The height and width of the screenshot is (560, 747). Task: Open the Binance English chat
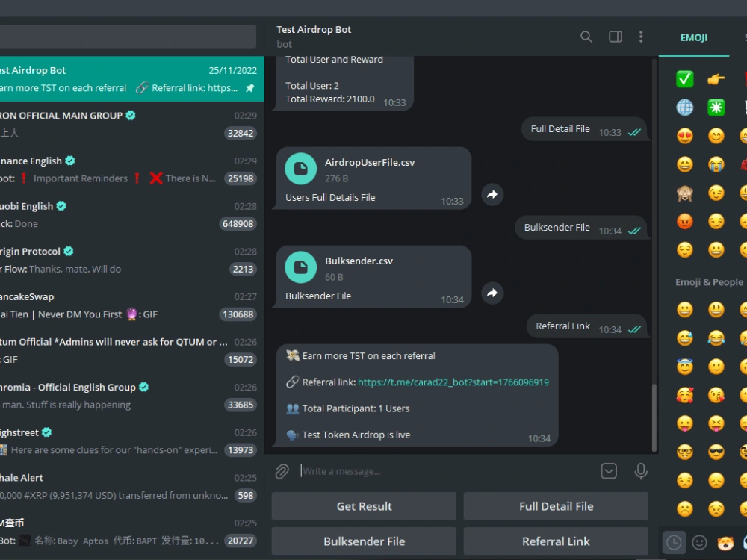point(132,169)
